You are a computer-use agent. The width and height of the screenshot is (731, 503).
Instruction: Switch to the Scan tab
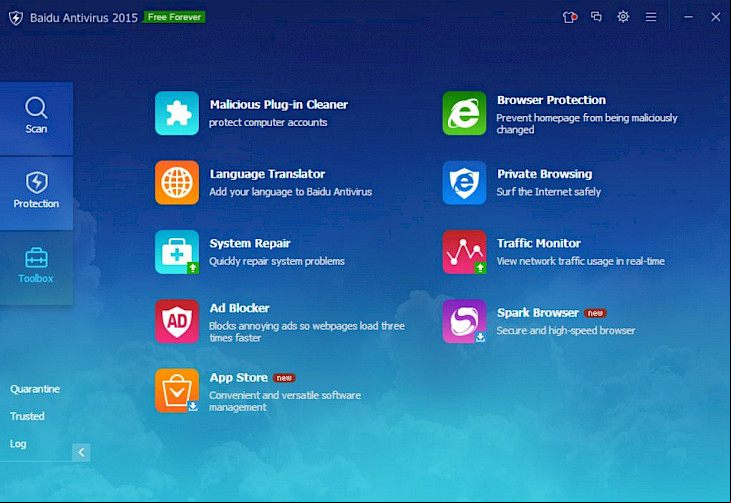tap(36, 118)
